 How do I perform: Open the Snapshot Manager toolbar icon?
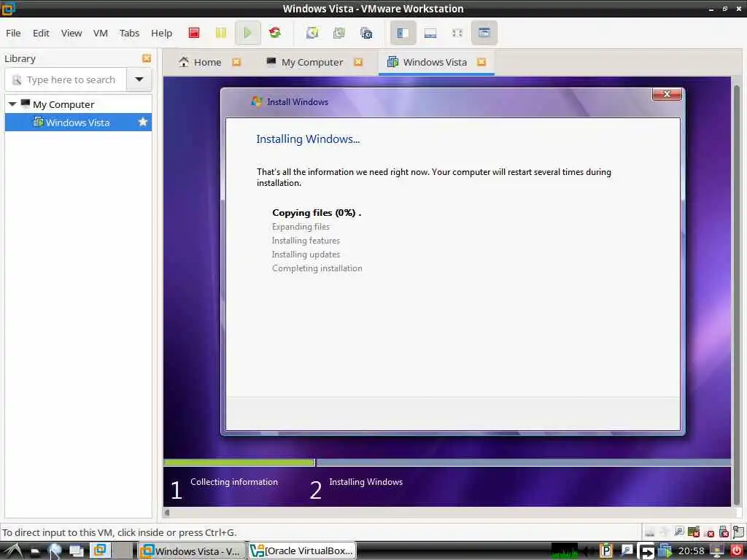366,33
